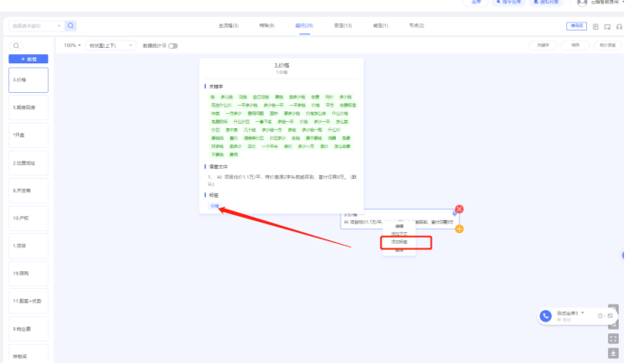Open the 100% zoom dropdown
This screenshot has height=364, width=625.
tap(71, 45)
